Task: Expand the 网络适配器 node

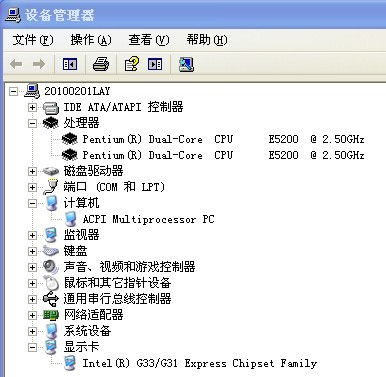Action: click(32, 315)
